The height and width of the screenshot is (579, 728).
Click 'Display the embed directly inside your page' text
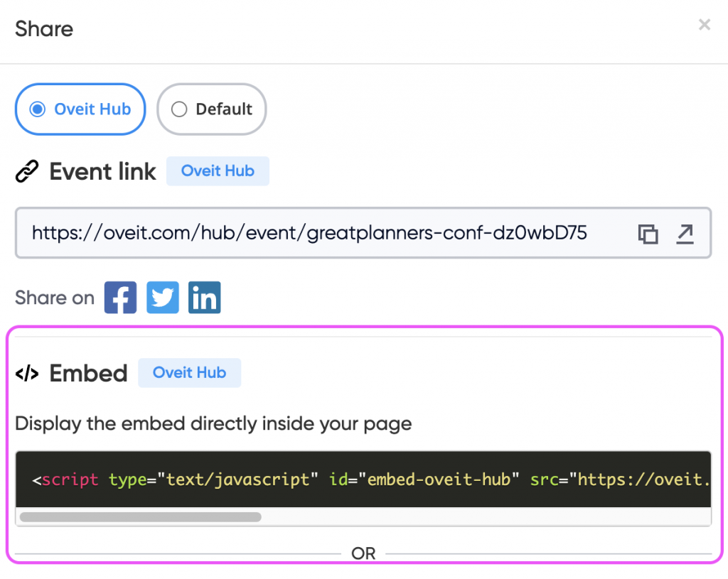coord(213,424)
